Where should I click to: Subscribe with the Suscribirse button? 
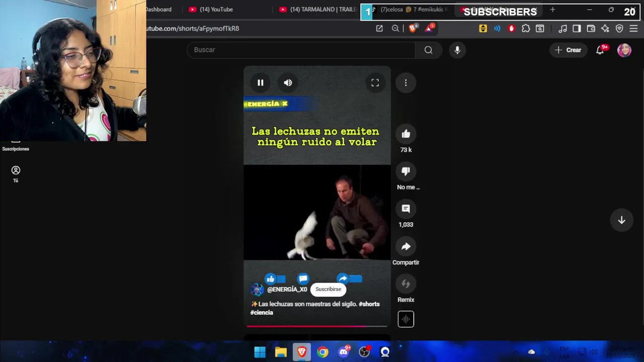coord(328,289)
